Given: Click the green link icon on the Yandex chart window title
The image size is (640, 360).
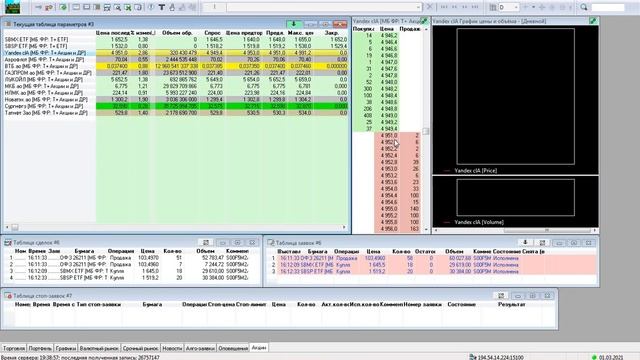Looking at the screenshot, I should (x=593, y=21).
